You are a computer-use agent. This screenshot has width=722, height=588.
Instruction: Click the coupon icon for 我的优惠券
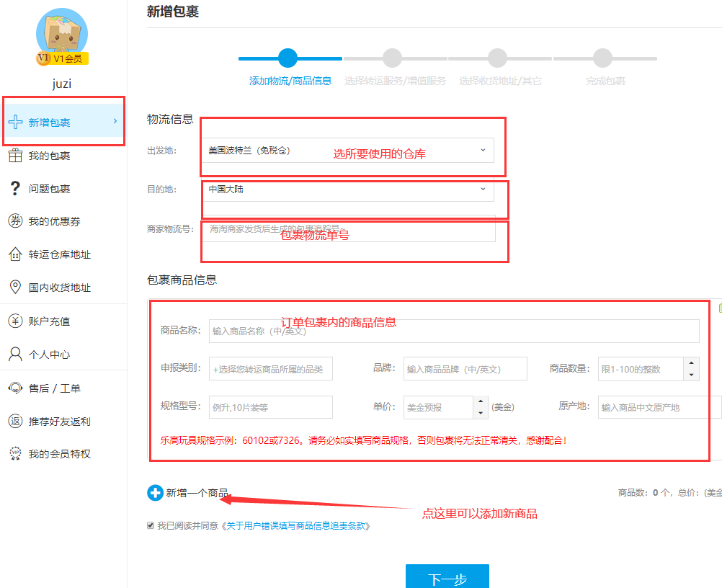pyautogui.click(x=15, y=221)
